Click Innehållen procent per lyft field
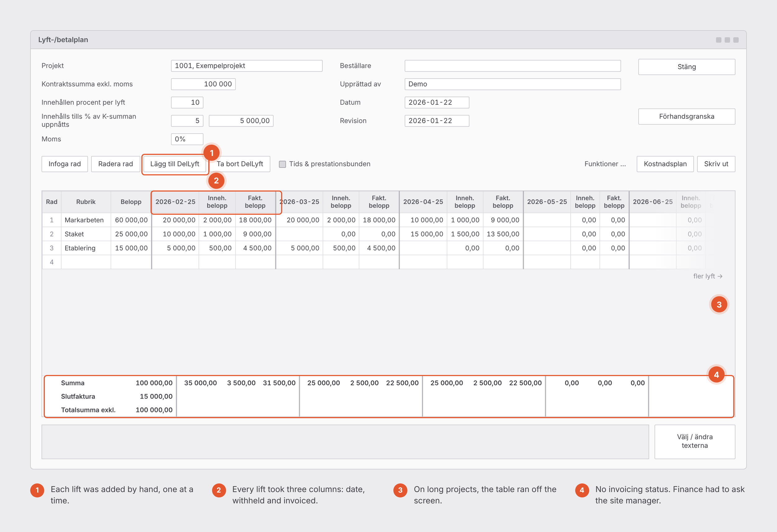The height and width of the screenshot is (532, 777). pos(187,103)
